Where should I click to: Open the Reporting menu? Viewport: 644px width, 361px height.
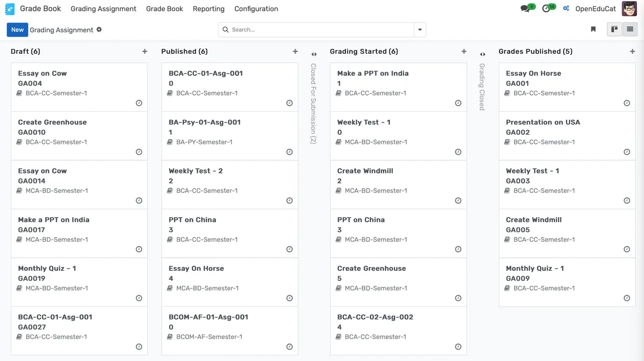(x=208, y=9)
